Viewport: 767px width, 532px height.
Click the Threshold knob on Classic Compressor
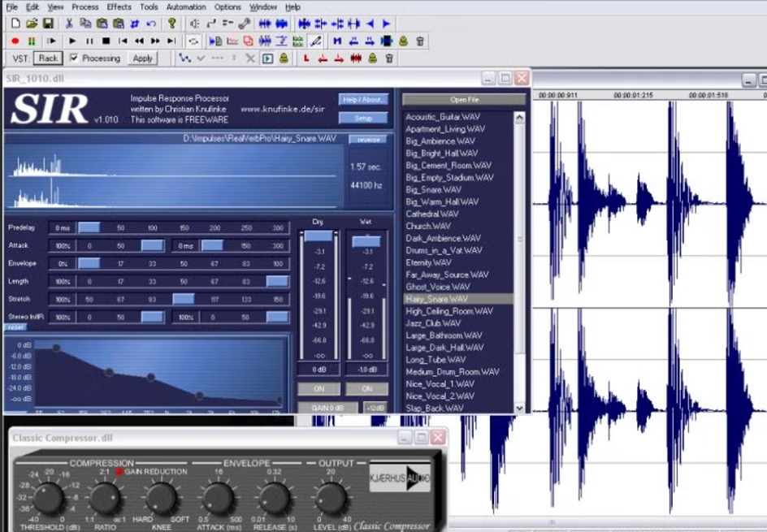pos(47,498)
